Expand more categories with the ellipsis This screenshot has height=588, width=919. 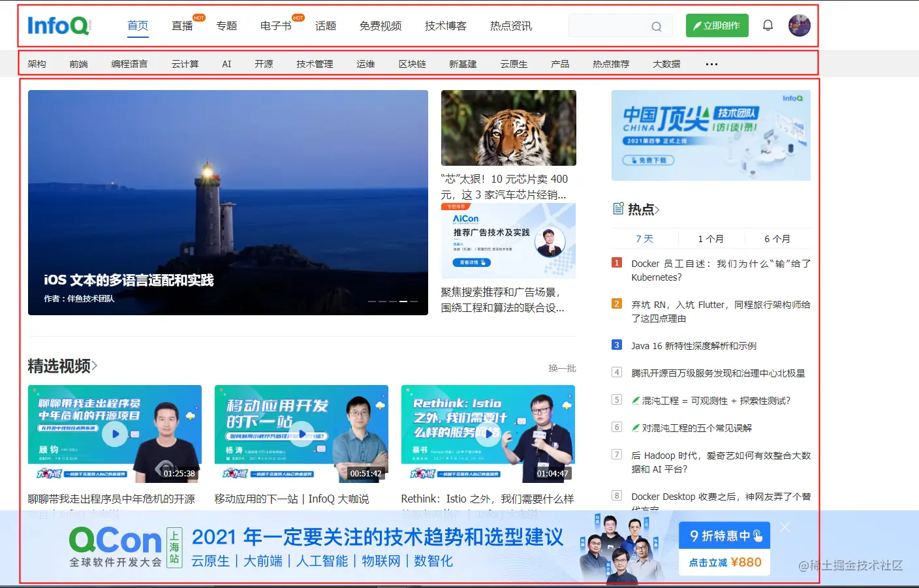pyautogui.click(x=711, y=64)
